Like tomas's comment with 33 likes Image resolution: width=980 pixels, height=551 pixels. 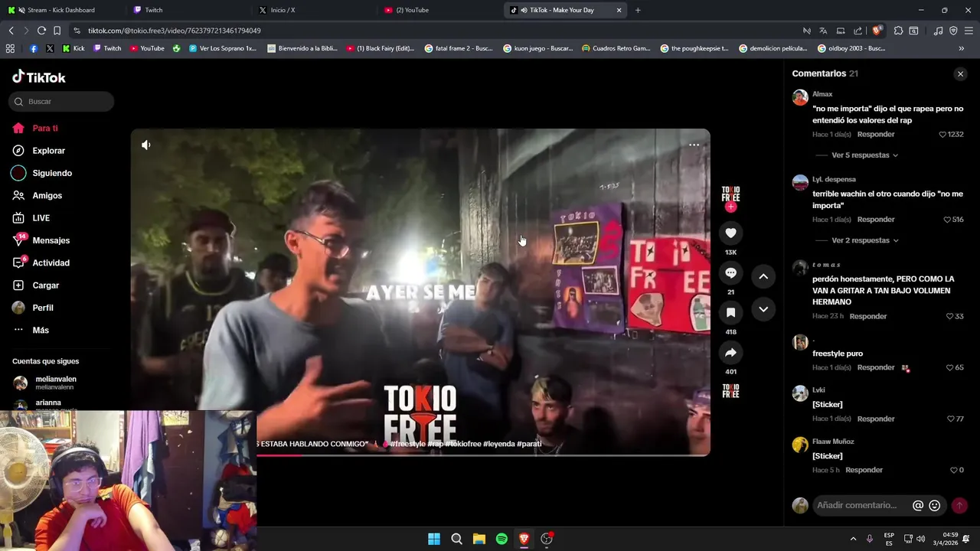pyautogui.click(x=949, y=316)
